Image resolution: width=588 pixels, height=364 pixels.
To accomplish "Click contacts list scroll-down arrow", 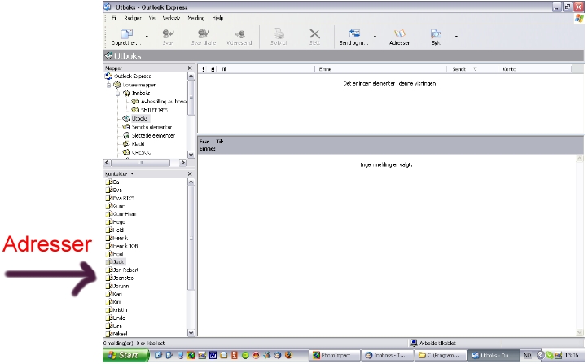I will [x=191, y=333].
